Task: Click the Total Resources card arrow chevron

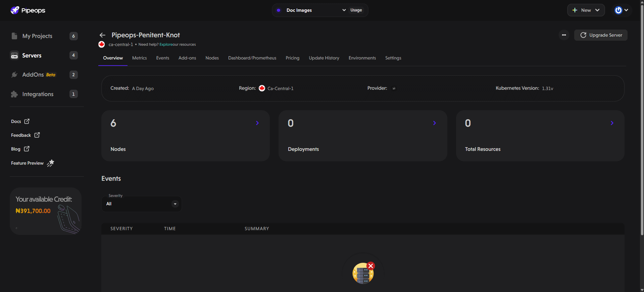Action: pyautogui.click(x=612, y=123)
